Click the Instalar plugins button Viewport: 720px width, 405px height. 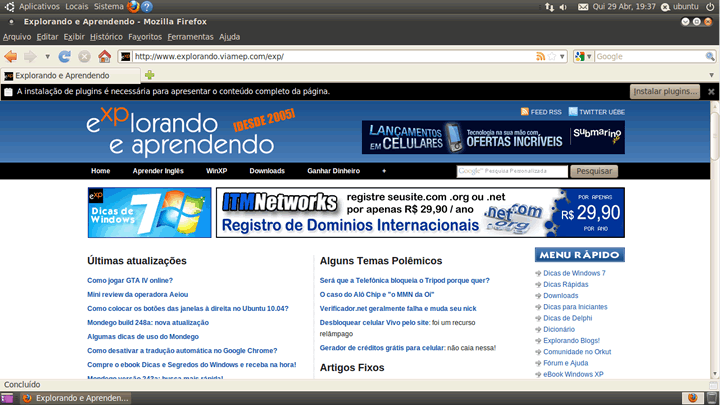click(x=665, y=91)
